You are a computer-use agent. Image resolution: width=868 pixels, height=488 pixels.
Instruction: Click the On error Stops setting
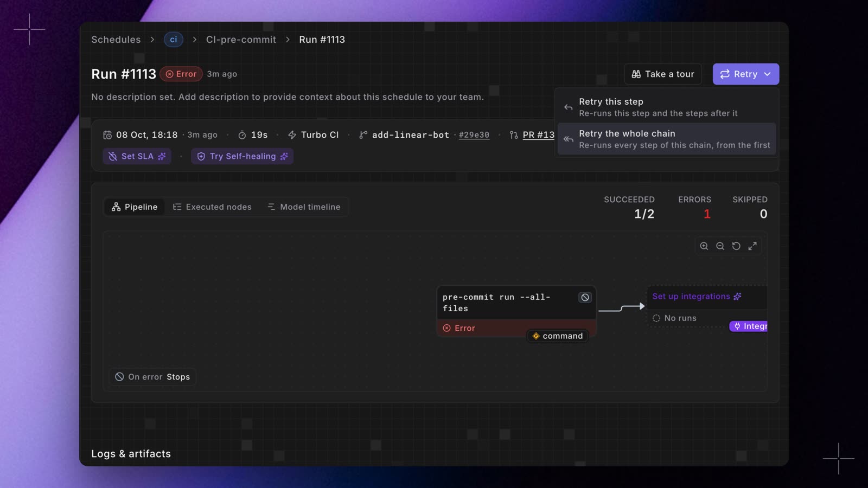[152, 377]
